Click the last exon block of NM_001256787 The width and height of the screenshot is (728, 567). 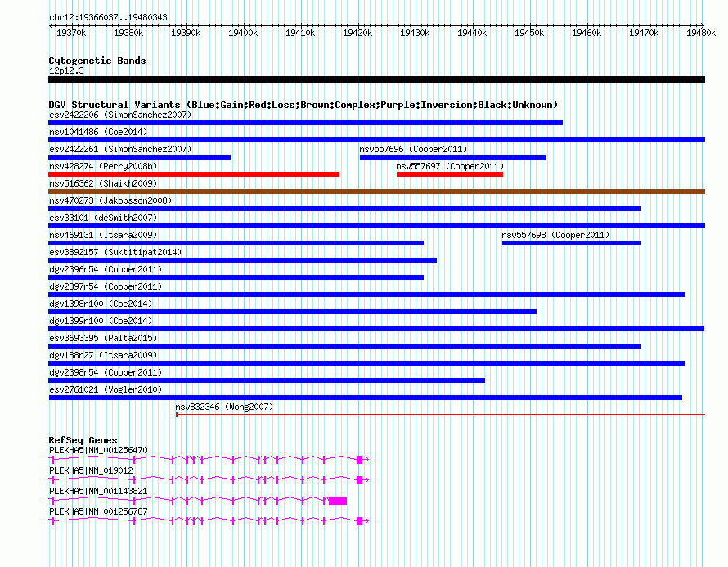point(359,521)
